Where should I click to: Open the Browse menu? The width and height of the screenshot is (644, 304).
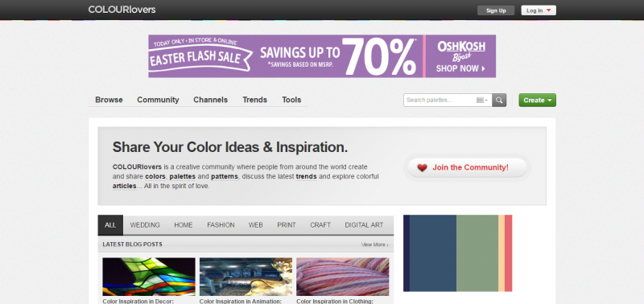pyautogui.click(x=109, y=100)
